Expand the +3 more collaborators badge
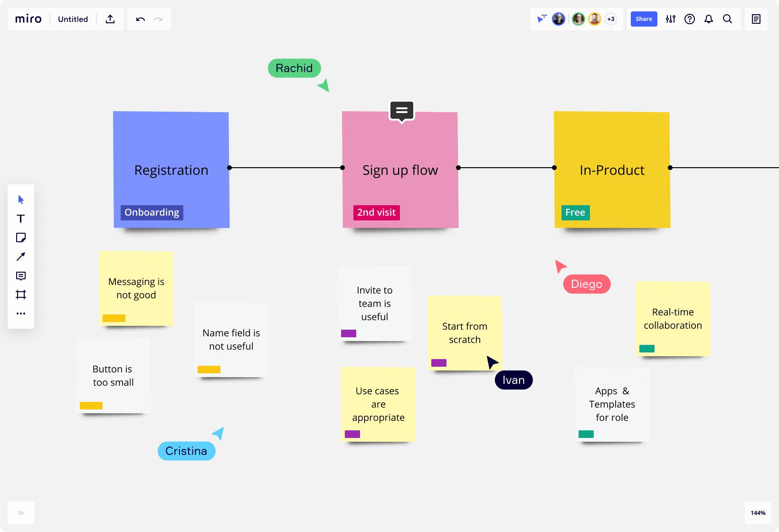779x532 pixels. coord(611,19)
